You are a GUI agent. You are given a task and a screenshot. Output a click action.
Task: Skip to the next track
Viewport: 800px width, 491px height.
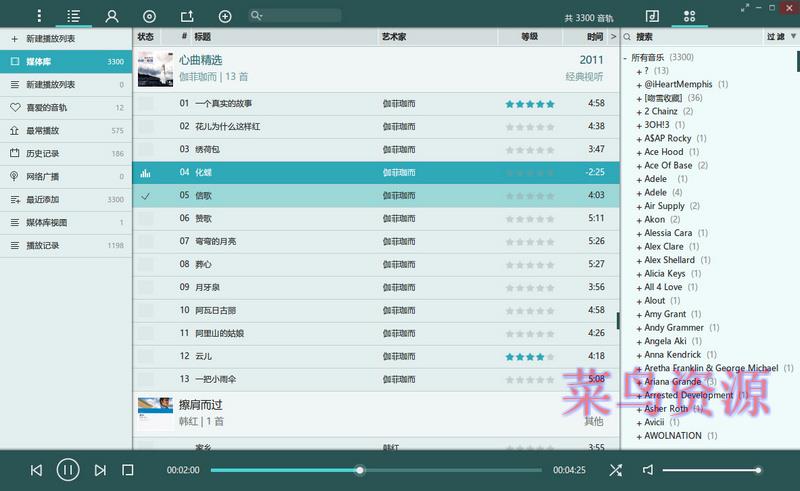click(x=100, y=470)
